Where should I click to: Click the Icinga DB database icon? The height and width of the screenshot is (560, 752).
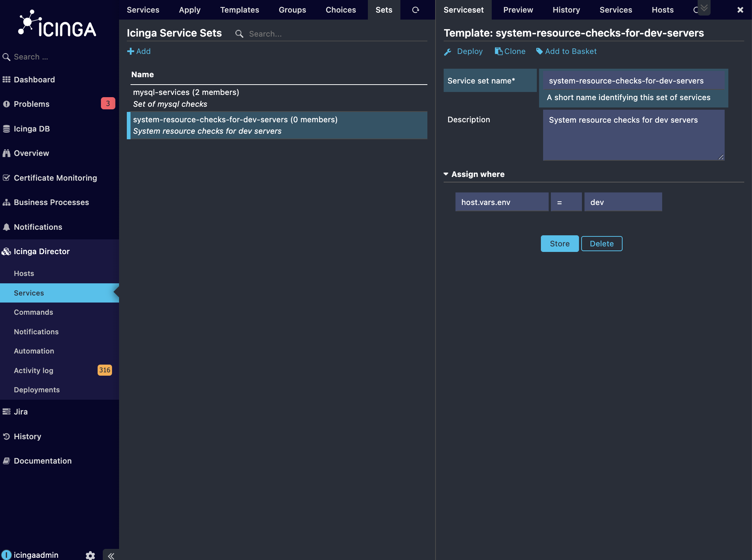[x=6, y=129]
